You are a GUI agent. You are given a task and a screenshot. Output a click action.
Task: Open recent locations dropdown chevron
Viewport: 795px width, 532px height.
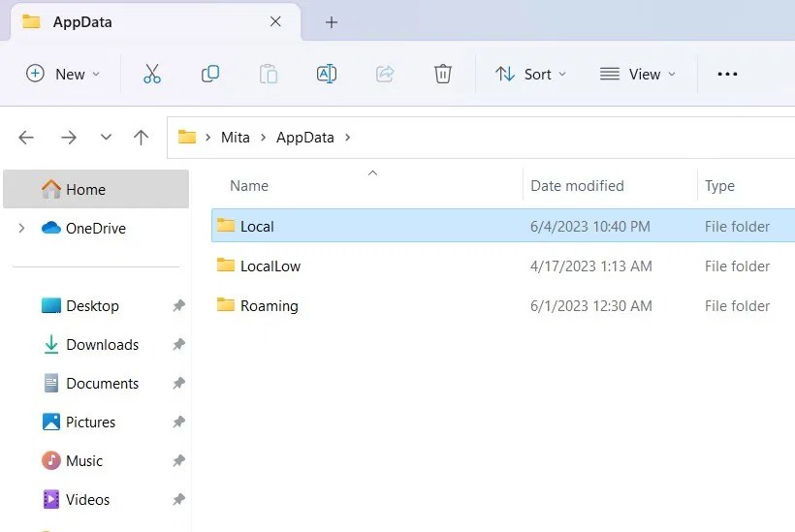coord(106,138)
